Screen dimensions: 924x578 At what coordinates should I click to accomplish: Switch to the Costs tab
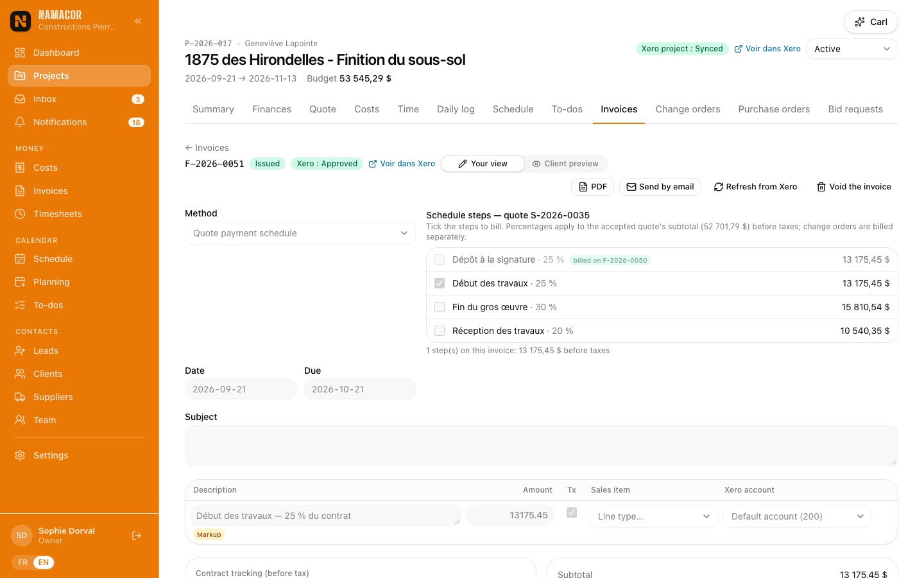[367, 109]
